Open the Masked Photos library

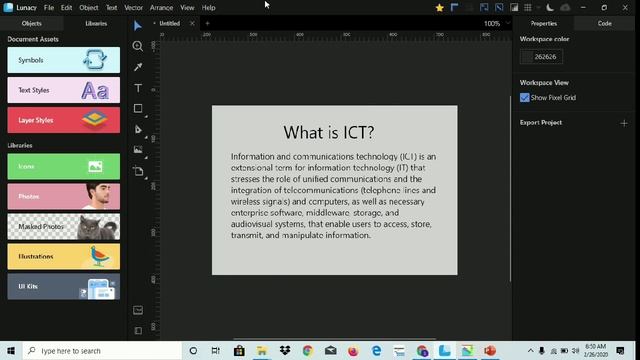[64, 227]
